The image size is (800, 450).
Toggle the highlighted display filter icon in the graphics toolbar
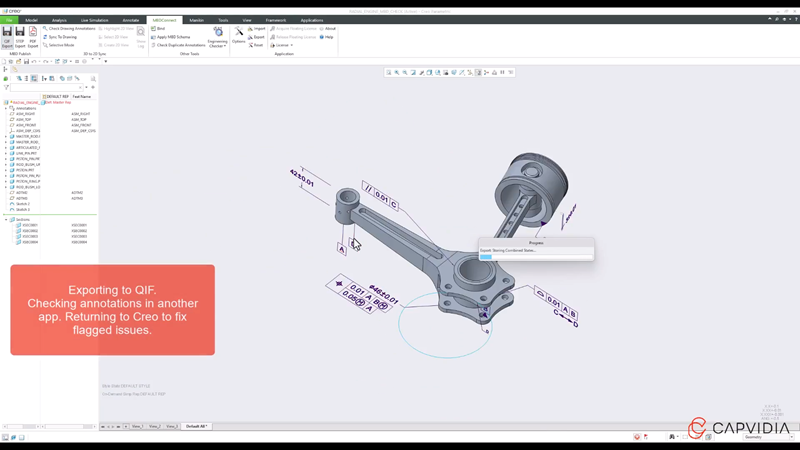click(x=478, y=72)
